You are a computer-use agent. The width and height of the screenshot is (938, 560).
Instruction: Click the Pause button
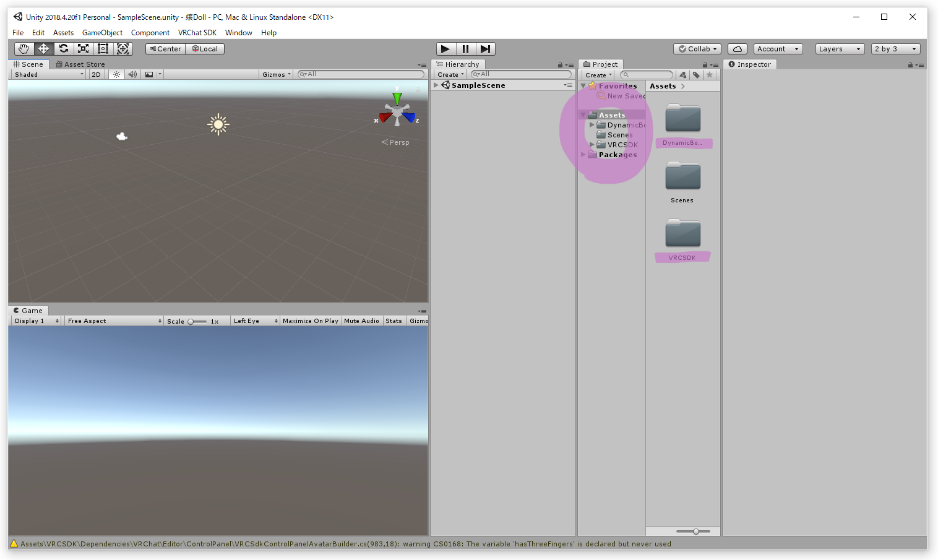tap(465, 49)
